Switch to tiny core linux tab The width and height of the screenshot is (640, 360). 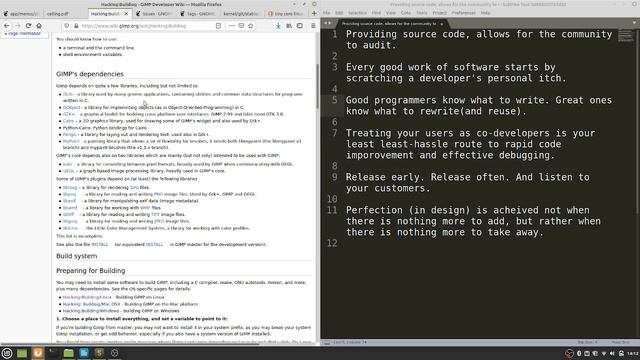(x=286, y=13)
